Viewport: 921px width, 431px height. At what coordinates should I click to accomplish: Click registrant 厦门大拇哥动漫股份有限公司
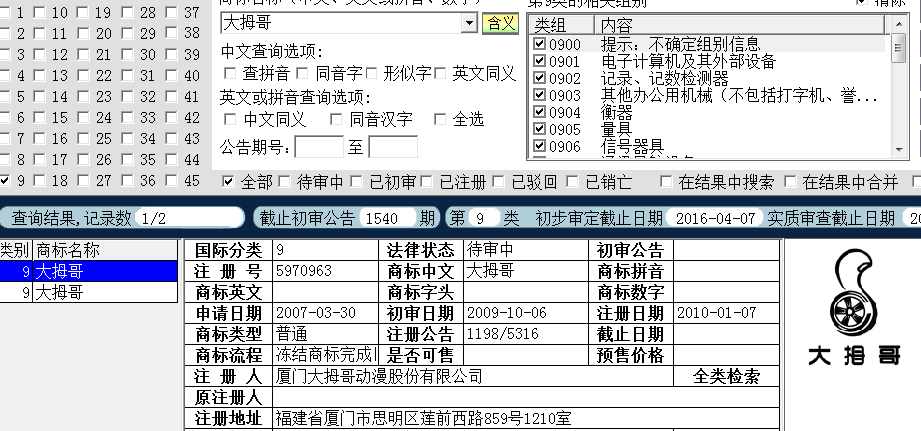(x=379, y=376)
